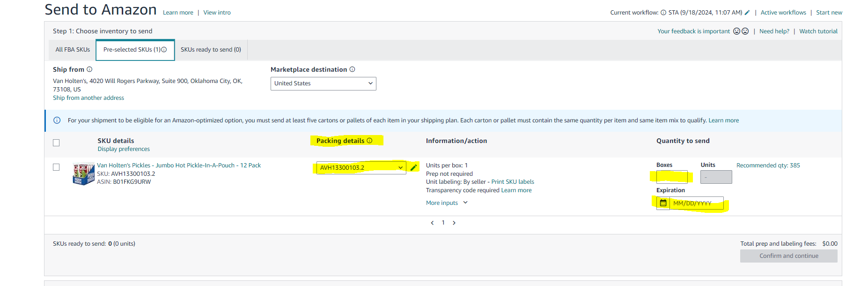Viewport: 868px width, 286px height.
Task: Open the Expiration calendar icon
Action: click(663, 203)
